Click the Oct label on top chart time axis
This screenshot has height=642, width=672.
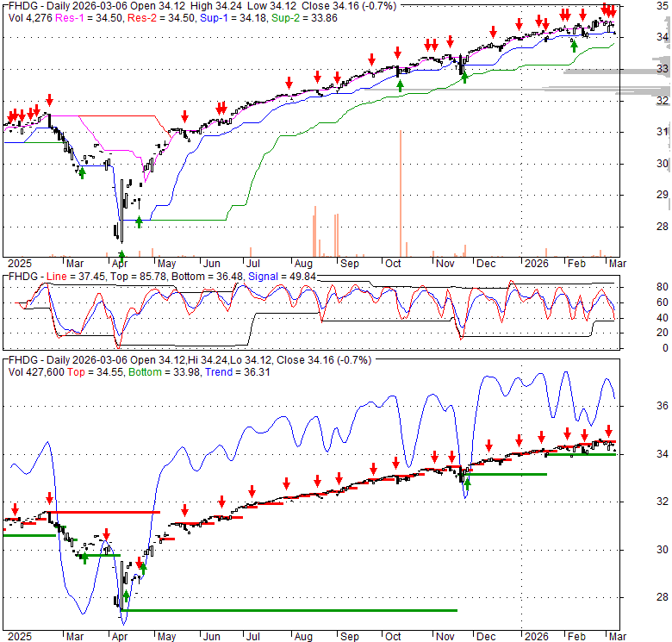pos(395,265)
